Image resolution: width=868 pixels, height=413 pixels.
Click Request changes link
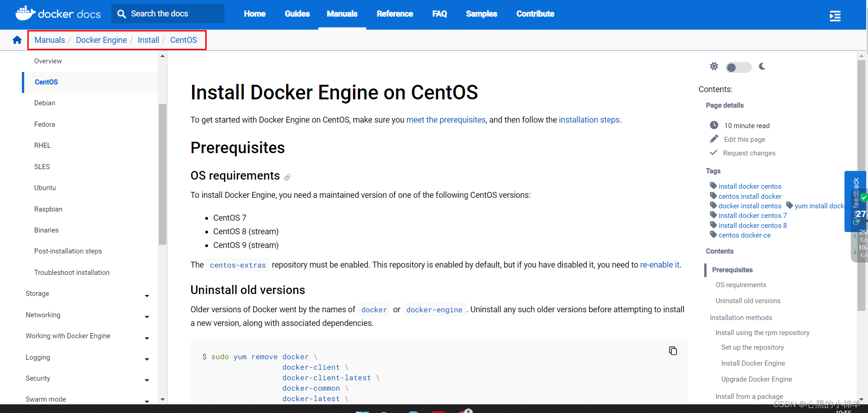tap(749, 153)
